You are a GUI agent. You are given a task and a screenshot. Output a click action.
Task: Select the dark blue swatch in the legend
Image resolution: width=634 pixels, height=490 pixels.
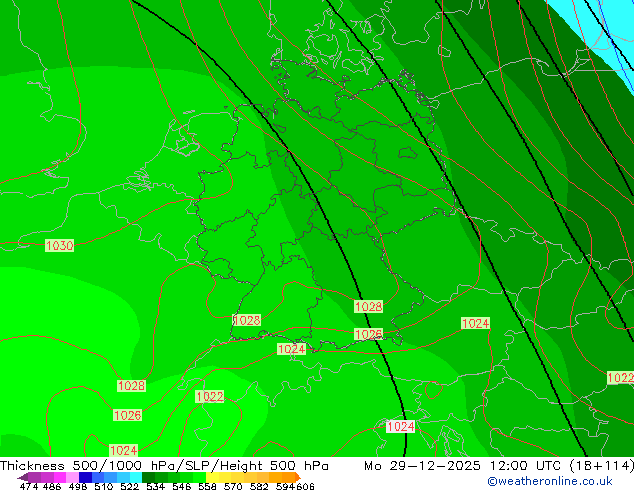[85, 477]
